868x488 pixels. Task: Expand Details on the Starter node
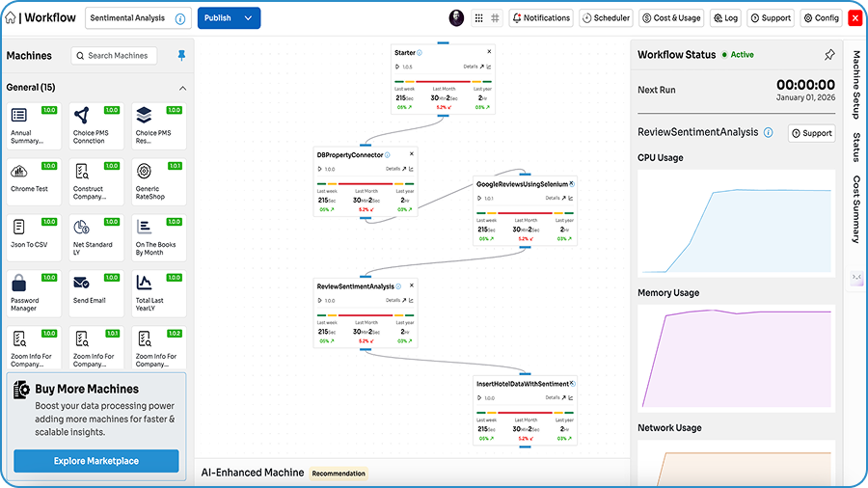coord(471,67)
